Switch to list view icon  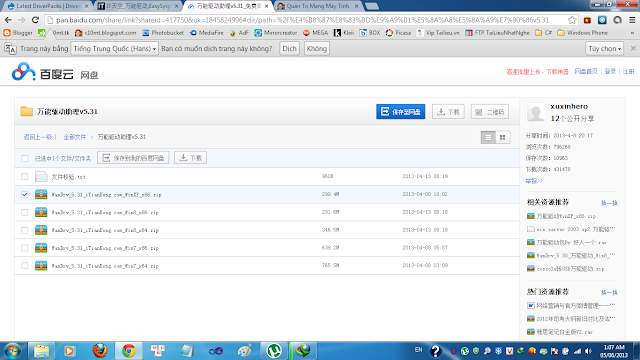click(488, 138)
